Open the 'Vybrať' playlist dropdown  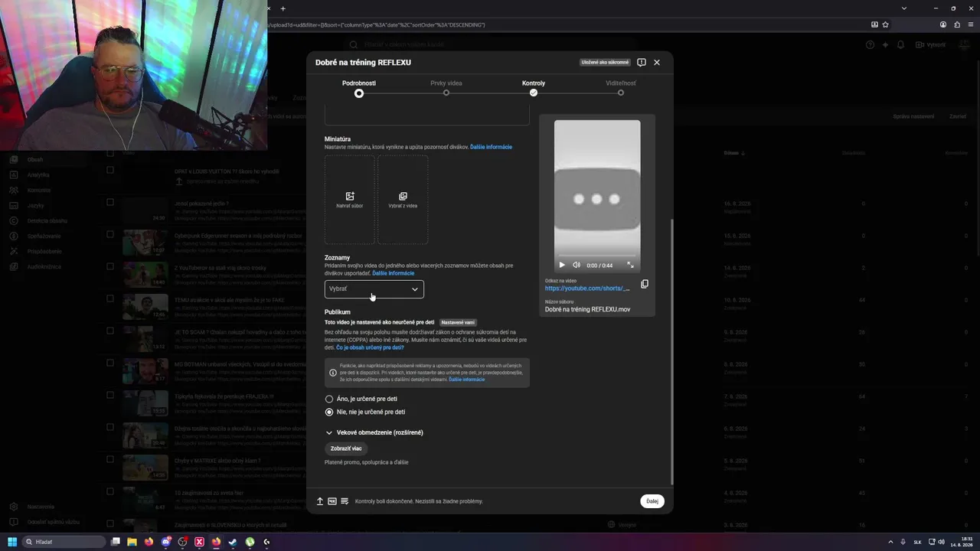pyautogui.click(x=374, y=289)
